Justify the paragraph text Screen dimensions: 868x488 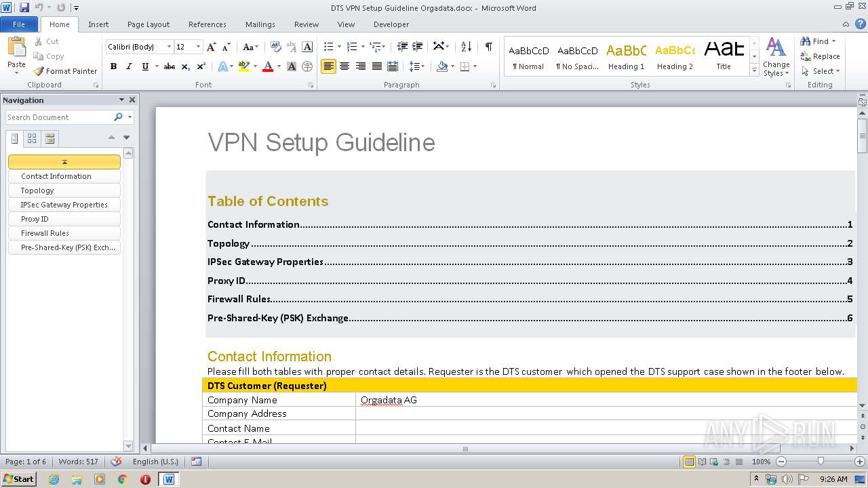pos(377,66)
